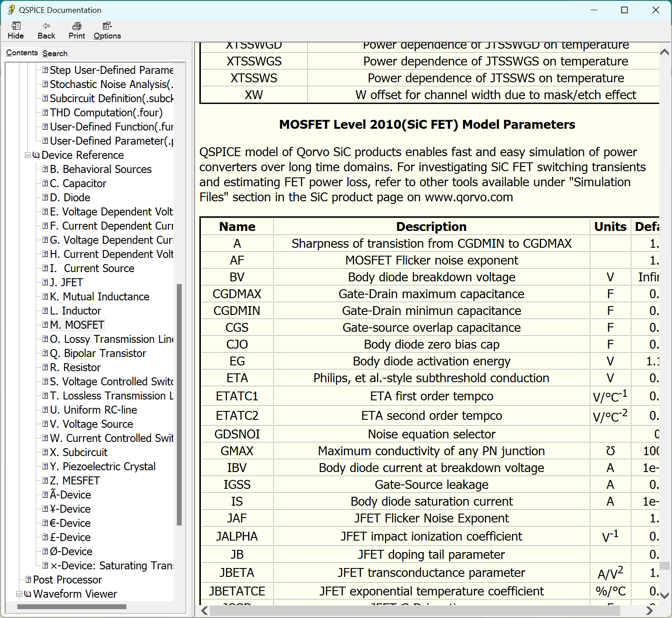The width and height of the screenshot is (672, 618).
Task: Click the MOSFET Level 2010 heading
Action: click(x=427, y=125)
